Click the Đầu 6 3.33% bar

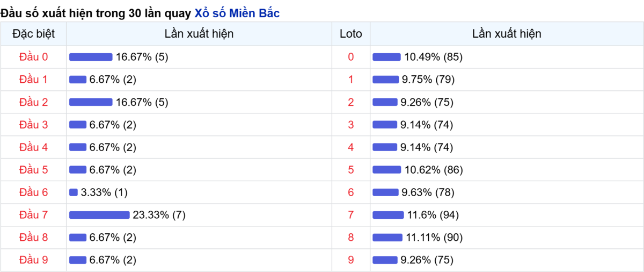74,192
